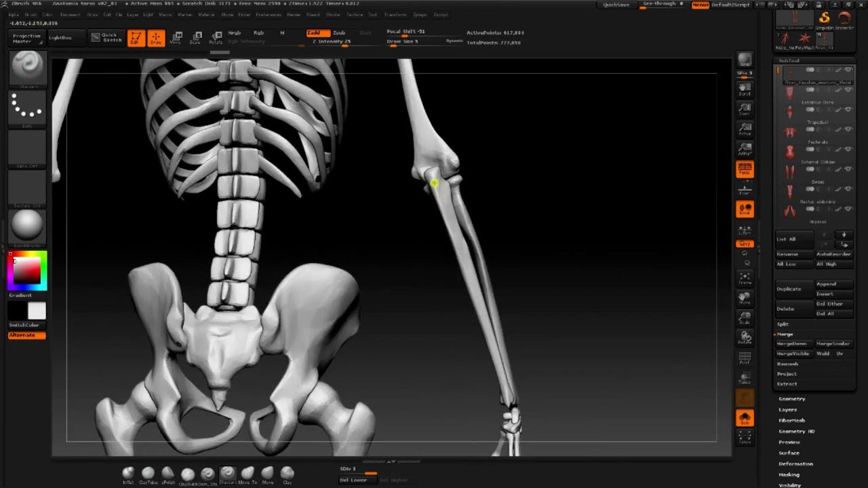The width and height of the screenshot is (868, 488).
Task: Expand the Geometry section
Action: click(792, 399)
